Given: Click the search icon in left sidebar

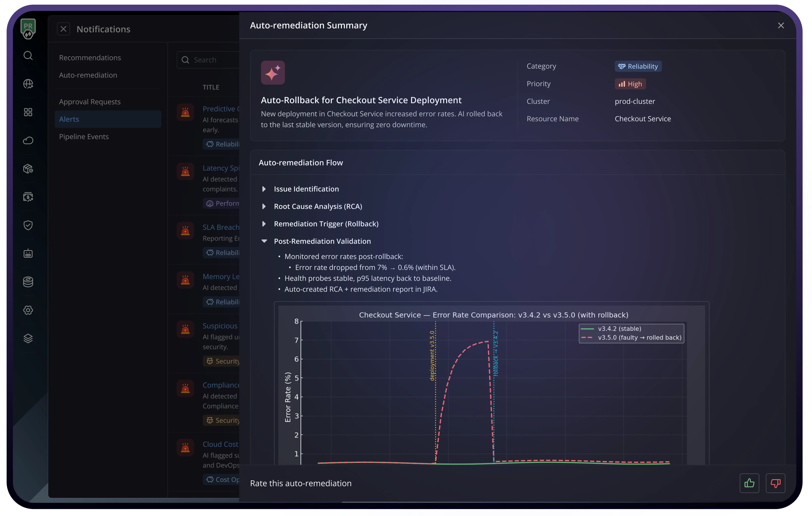Looking at the screenshot, I should [28, 56].
